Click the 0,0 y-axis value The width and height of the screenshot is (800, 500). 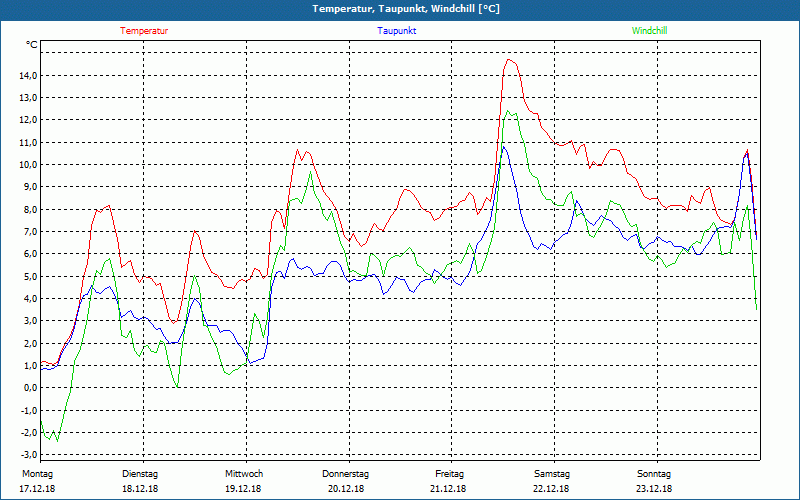click(31, 388)
